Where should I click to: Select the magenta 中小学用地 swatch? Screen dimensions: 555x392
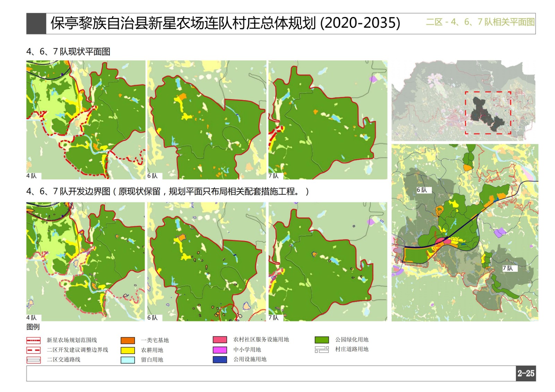pyautogui.click(x=220, y=350)
